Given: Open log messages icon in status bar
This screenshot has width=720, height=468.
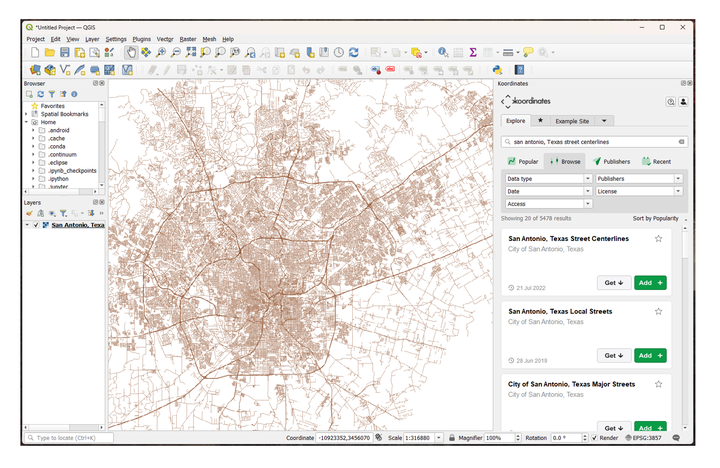Looking at the screenshot, I should (x=676, y=438).
